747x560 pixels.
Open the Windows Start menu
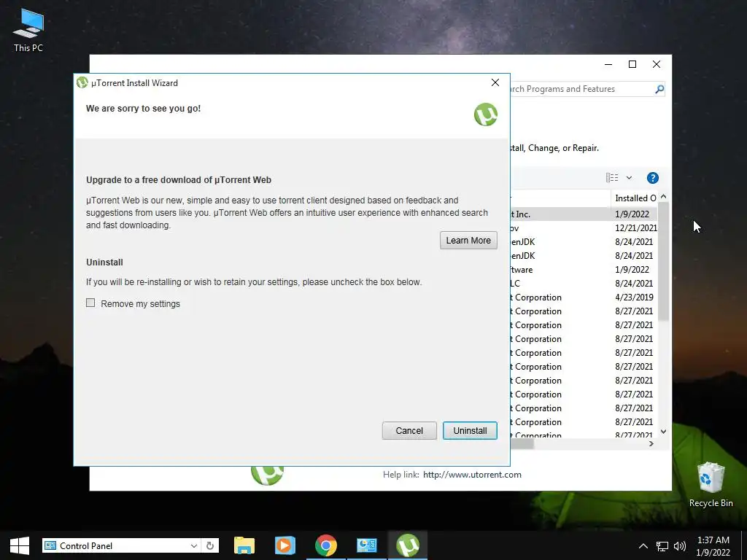[x=20, y=545]
